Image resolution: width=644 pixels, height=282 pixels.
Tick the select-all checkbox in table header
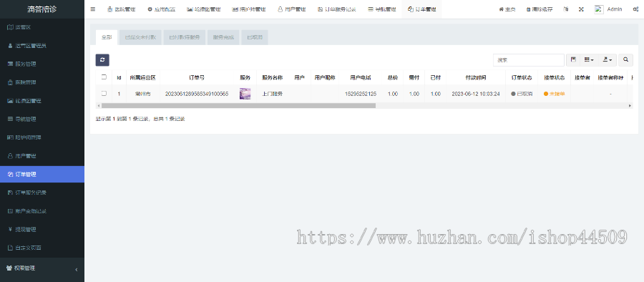pos(104,77)
